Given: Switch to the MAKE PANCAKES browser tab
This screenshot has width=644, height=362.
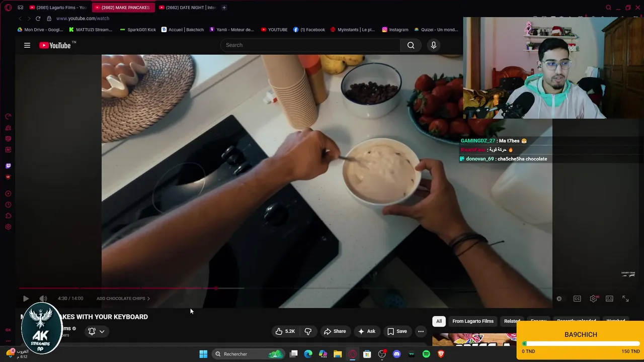Looking at the screenshot, I should [123, 8].
